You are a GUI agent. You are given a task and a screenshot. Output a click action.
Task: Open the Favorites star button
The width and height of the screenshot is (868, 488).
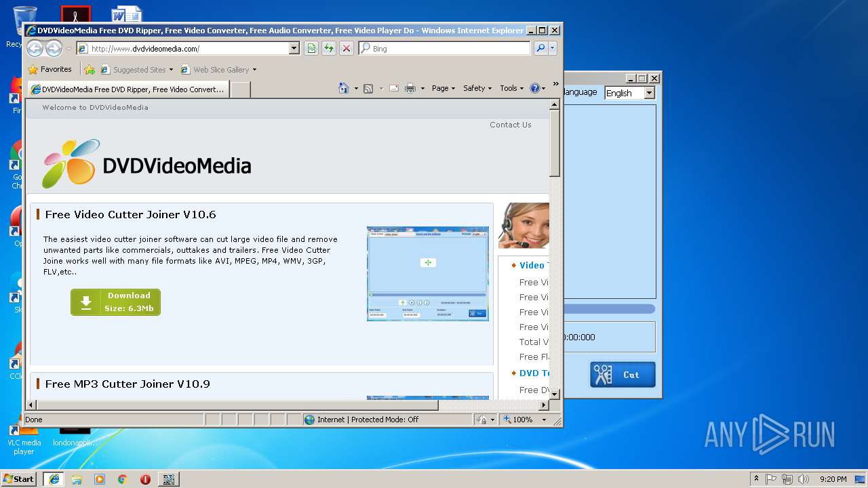(x=50, y=69)
